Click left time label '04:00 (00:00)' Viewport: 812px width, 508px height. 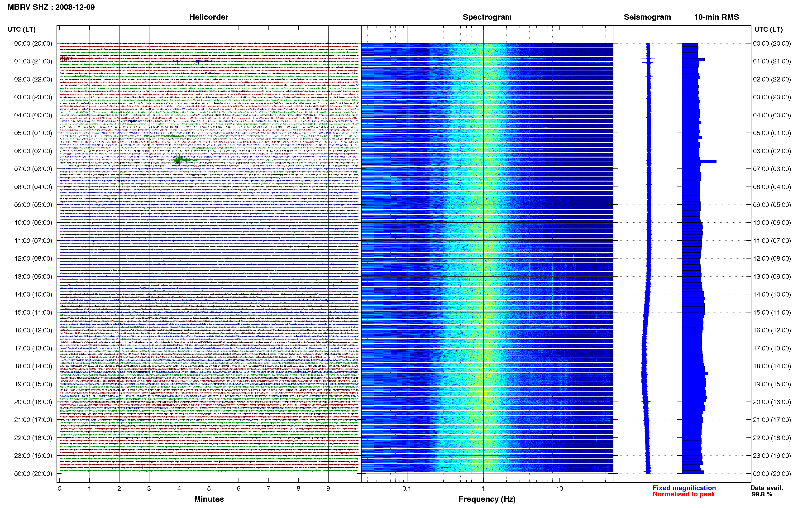33,115
